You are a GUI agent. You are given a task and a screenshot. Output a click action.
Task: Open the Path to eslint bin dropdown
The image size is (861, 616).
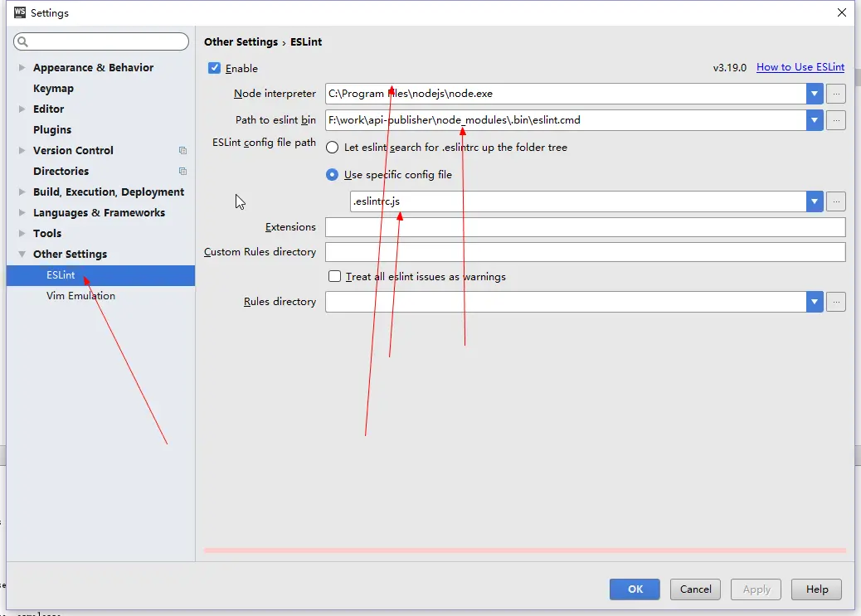[815, 120]
